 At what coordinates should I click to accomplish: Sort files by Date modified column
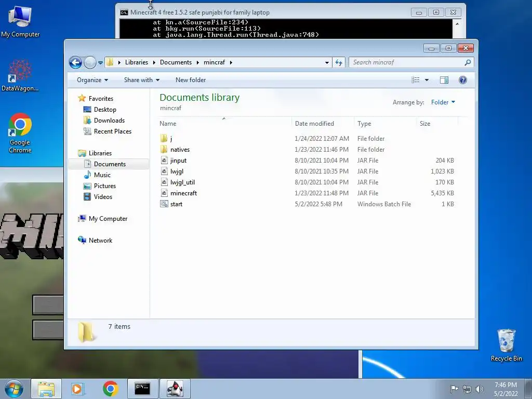tap(322, 124)
